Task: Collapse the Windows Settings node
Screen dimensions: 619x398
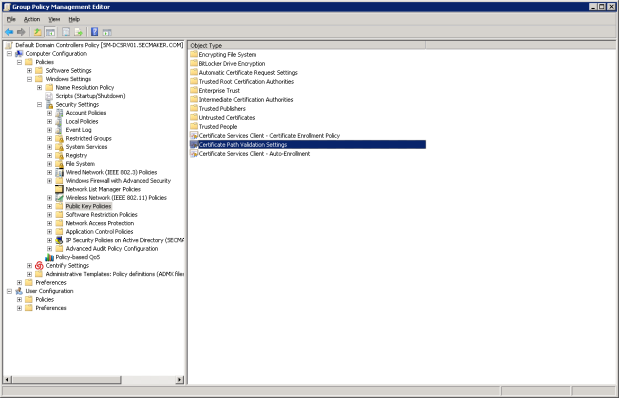Action: pos(30,79)
